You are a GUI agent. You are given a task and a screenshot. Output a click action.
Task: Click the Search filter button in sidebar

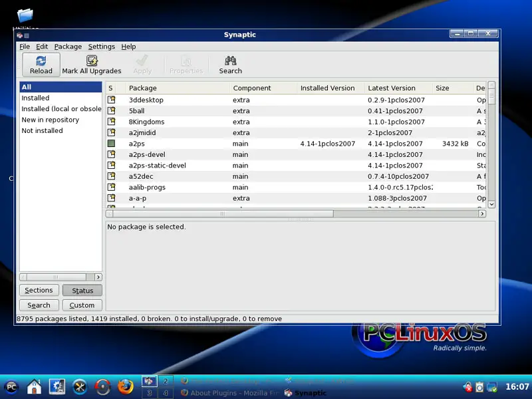[39, 305]
